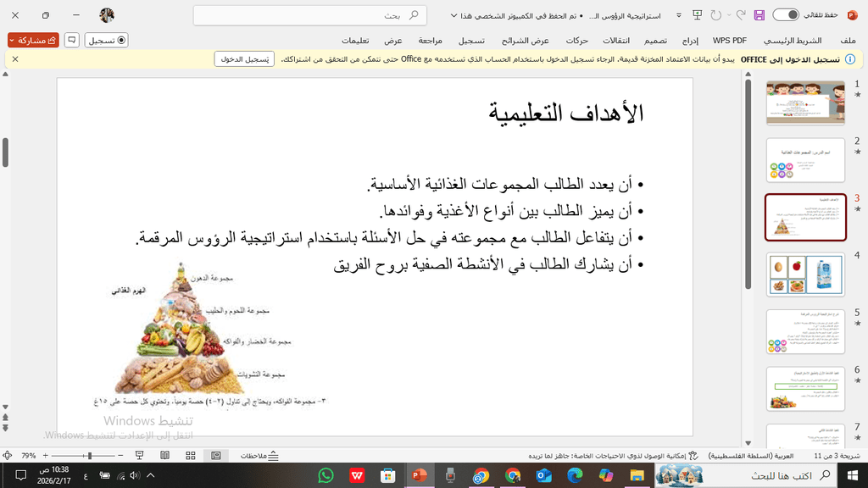868x488 pixels.
Task: Open the comments speech-bubble icon
Action: point(71,41)
